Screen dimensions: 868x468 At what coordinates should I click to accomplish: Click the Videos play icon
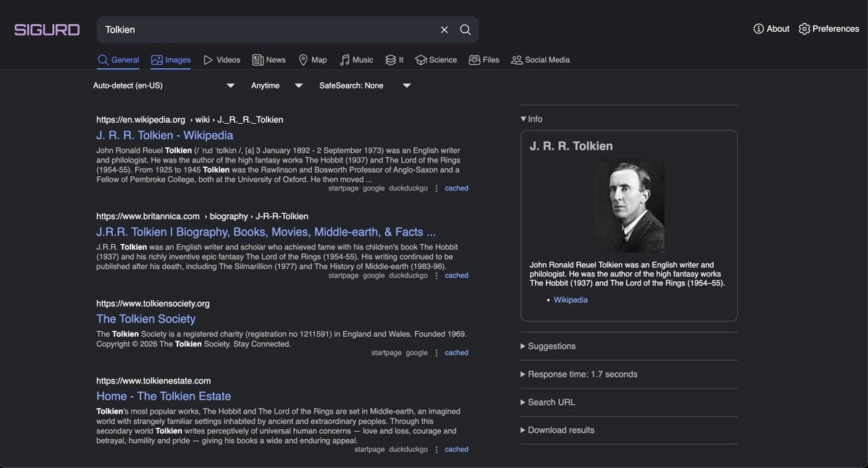(208, 60)
